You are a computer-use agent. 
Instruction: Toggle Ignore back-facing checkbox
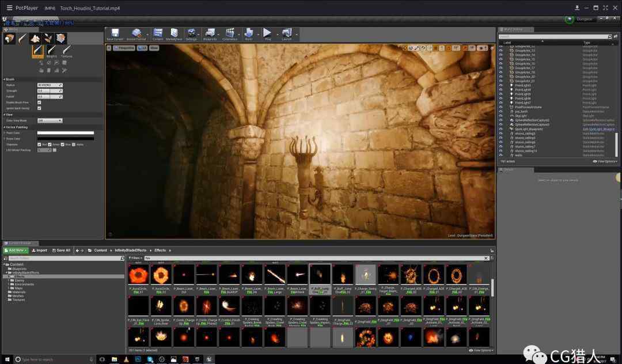(39, 108)
